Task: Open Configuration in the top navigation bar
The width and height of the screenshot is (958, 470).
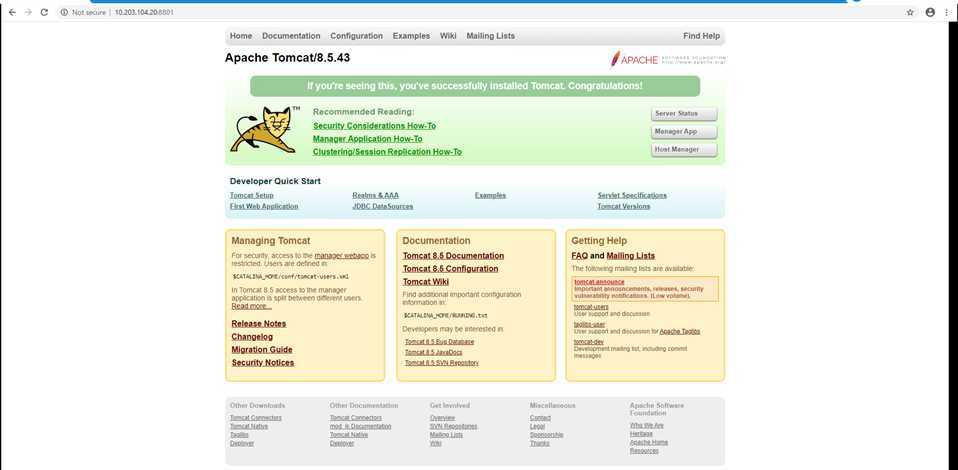Action: [x=356, y=36]
